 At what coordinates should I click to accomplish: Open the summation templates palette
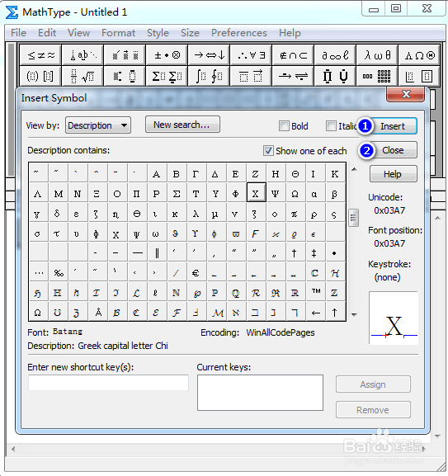point(167,76)
